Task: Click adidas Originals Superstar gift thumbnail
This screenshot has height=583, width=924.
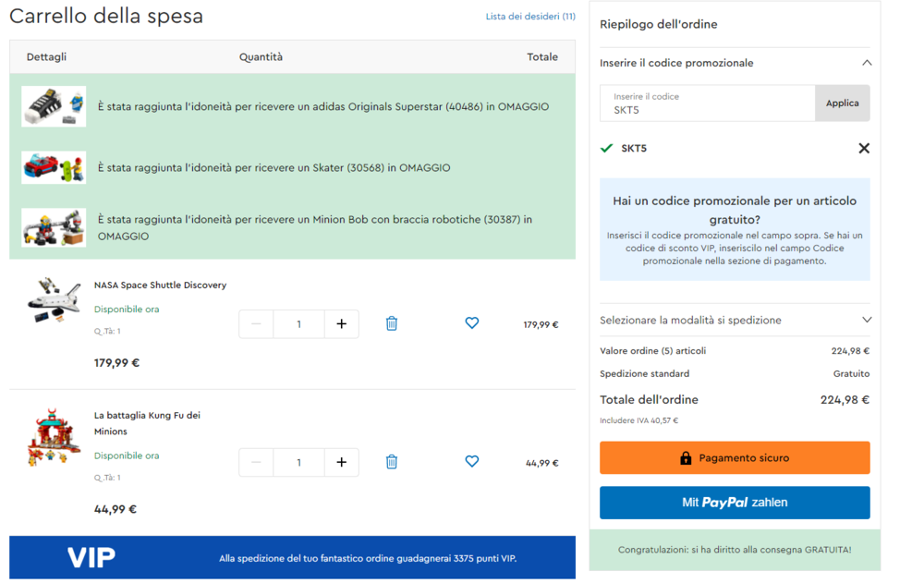Action: click(54, 106)
